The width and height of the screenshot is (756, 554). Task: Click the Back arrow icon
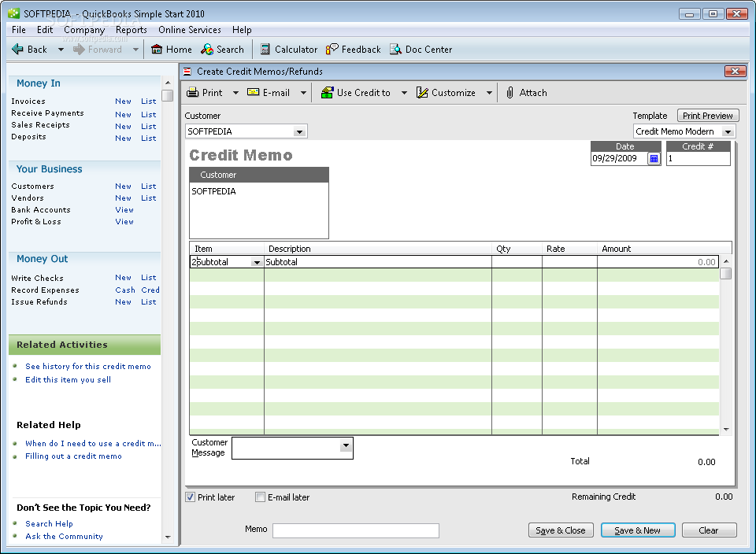(x=17, y=49)
